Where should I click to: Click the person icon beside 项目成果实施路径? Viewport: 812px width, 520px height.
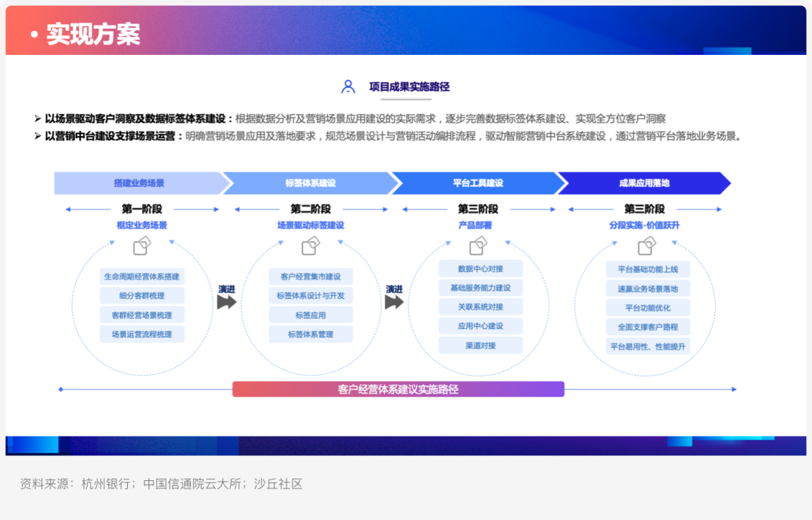click(x=348, y=86)
